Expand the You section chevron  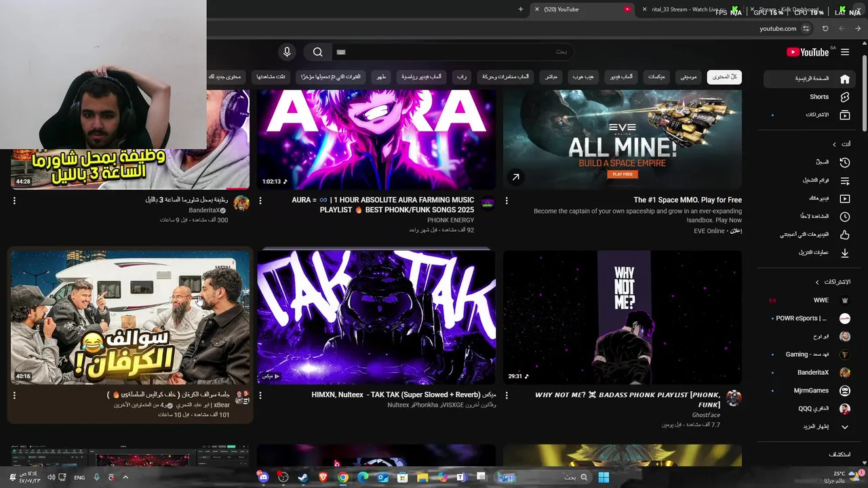coord(835,144)
